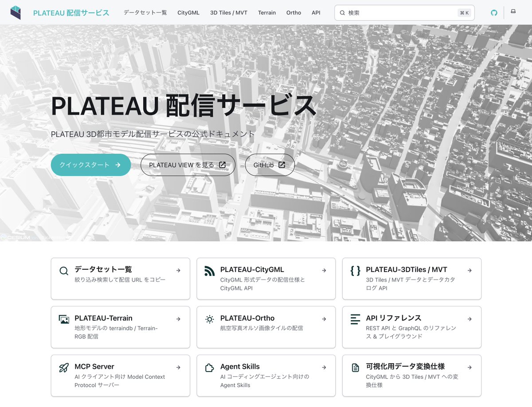This screenshot has height=407, width=532.
Task: Click the PLATEAU 3D都市モデル配信サービスの公式ドキュメント subtitle
Action: coord(153,134)
